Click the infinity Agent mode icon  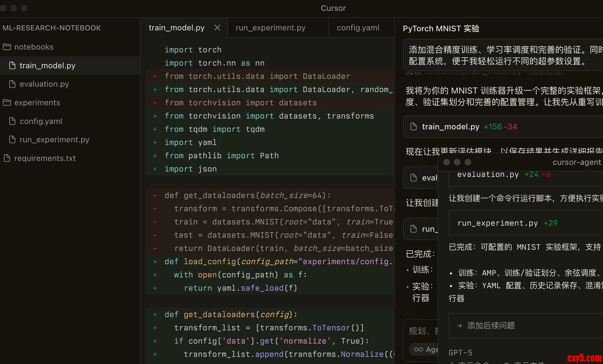point(418,349)
